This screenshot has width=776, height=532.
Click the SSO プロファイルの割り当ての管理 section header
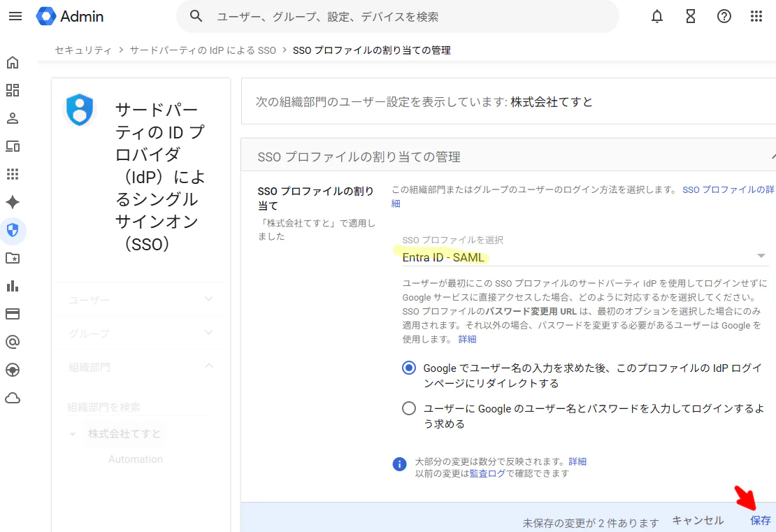click(x=508, y=157)
